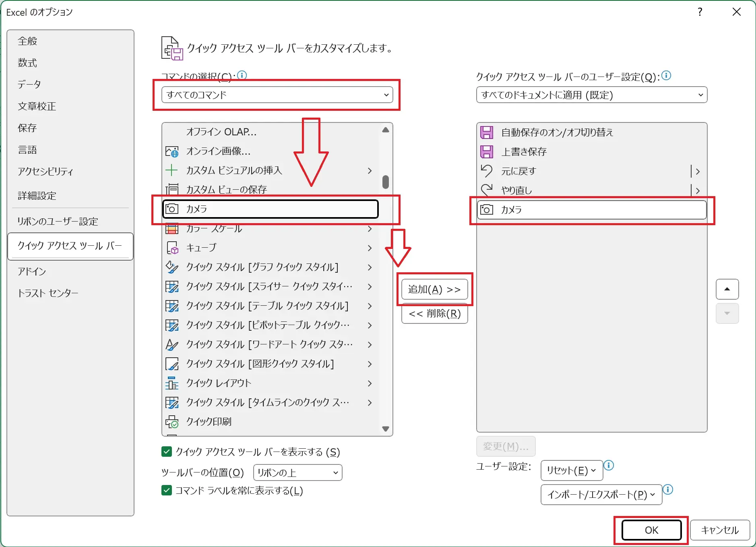Open the リセット(E) dropdown button
The image size is (756, 547).
tap(572, 470)
